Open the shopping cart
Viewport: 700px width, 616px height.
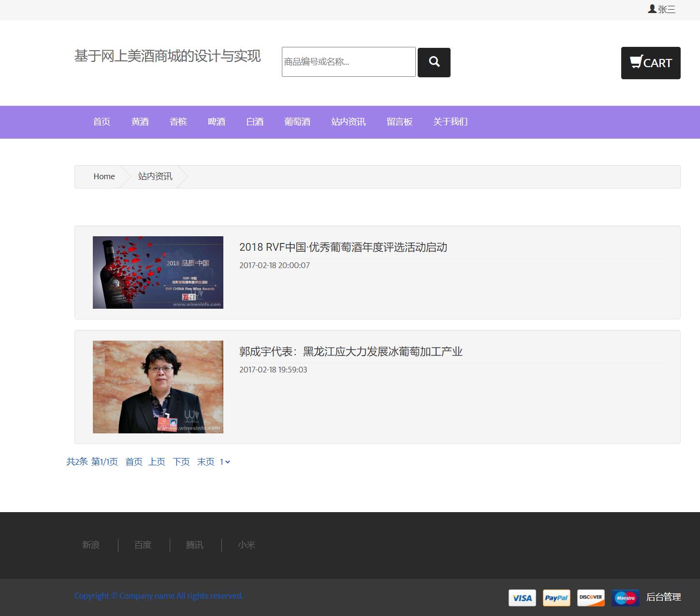[x=650, y=62]
